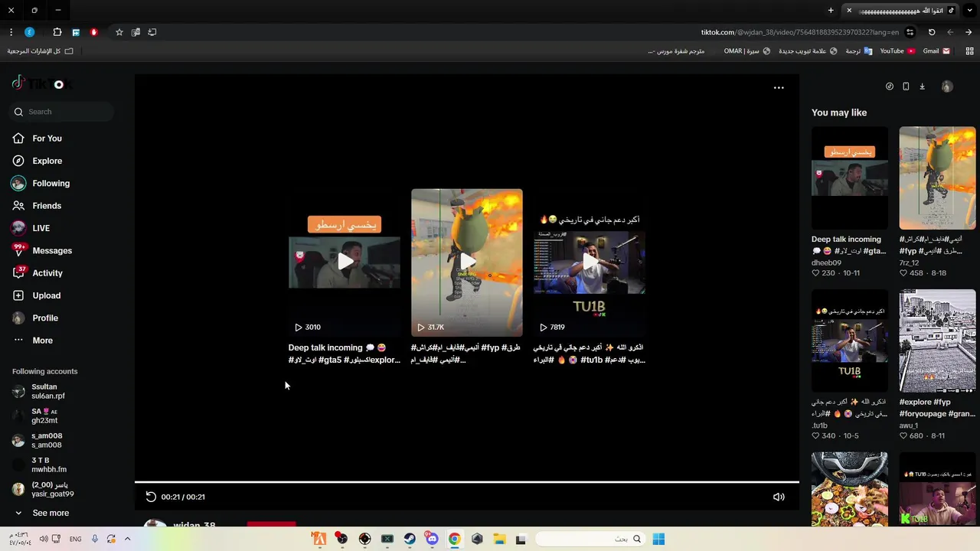The height and width of the screenshot is (551, 980).
Task: Open the Chrome three-dot menu
Action: [x=11, y=32]
